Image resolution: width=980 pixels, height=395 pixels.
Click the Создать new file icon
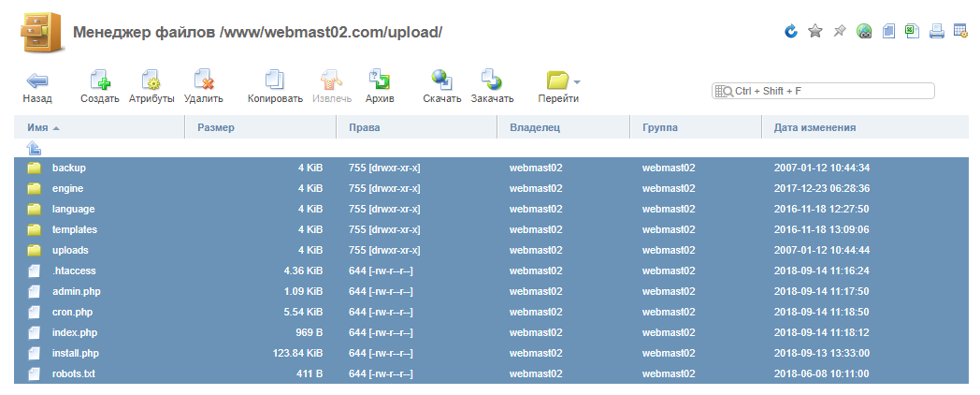pyautogui.click(x=99, y=80)
